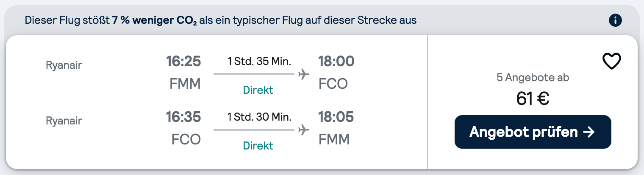Viewport: 644px width, 175px height.
Task: Click the 1 Std. 30 Min. duration
Action: pos(259,117)
